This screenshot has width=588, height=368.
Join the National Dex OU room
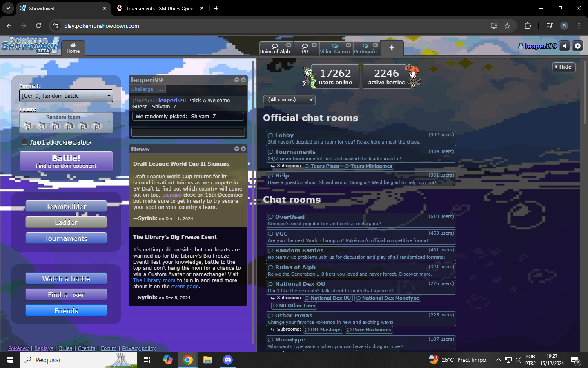[361, 287]
